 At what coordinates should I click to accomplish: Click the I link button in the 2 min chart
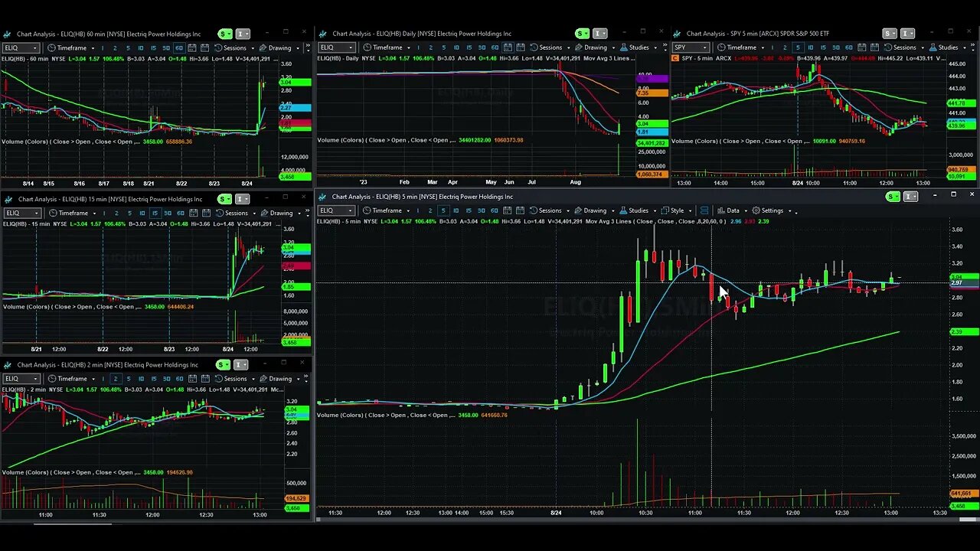tap(240, 365)
